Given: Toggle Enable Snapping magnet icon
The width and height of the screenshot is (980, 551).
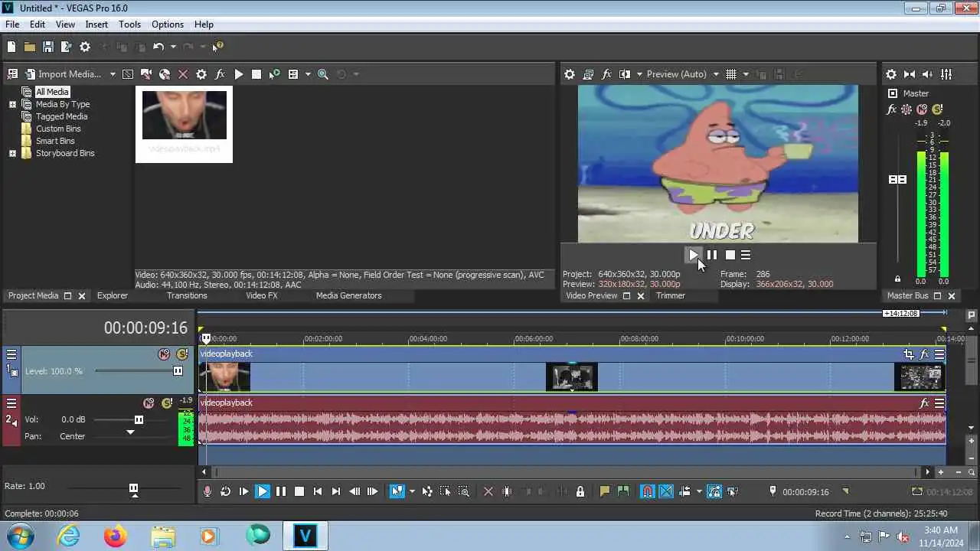Looking at the screenshot, I should tap(648, 491).
